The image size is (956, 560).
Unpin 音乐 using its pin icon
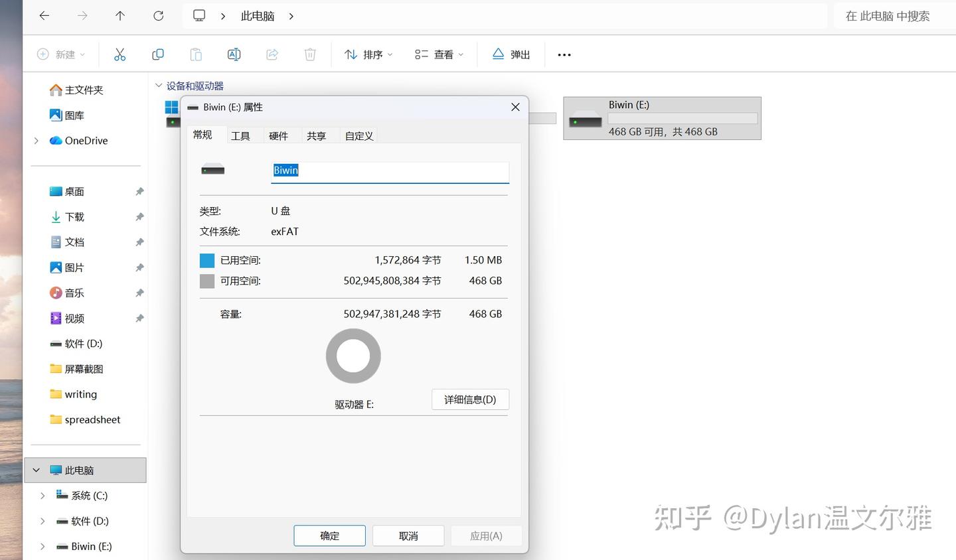[139, 293]
